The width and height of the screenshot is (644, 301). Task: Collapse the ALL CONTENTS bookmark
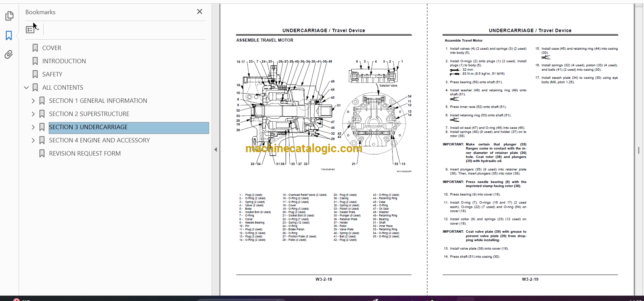(x=26, y=88)
